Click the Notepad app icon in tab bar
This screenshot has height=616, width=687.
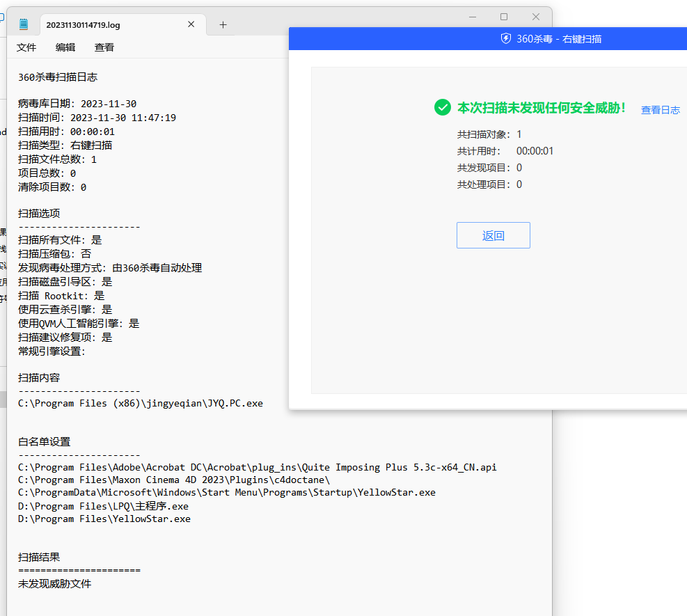pyautogui.click(x=24, y=24)
